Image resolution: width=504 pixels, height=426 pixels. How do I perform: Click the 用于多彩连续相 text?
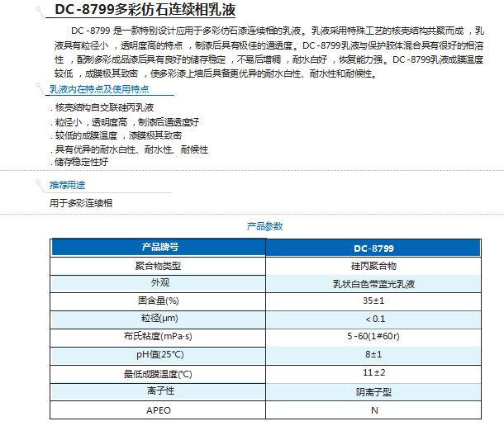(81, 203)
